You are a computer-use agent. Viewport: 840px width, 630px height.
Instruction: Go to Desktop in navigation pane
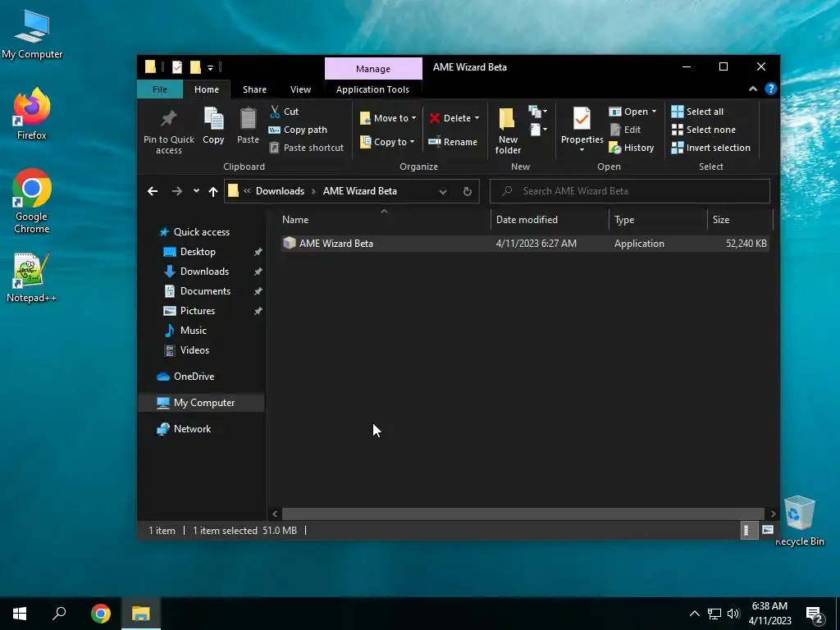tap(198, 252)
